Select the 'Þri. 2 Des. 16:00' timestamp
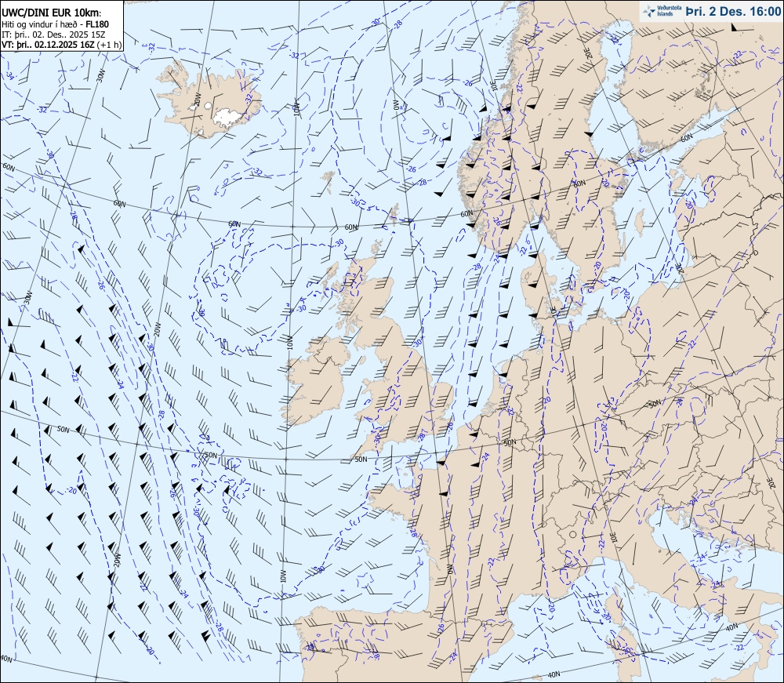This screenshot has width=784, height=683. coord(733,11)
